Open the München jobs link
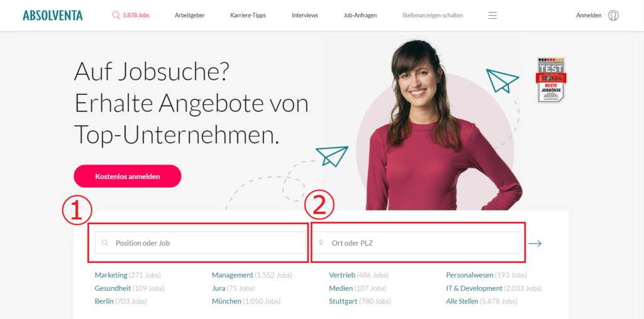This screenshot has height=319, width=644. point(226,301)
